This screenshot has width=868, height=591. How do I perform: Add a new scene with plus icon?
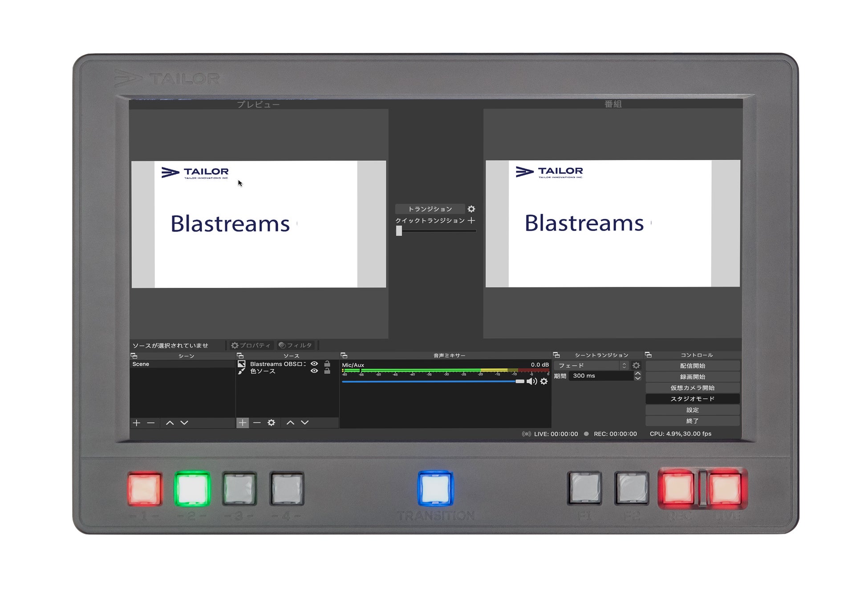click(137, 423)
